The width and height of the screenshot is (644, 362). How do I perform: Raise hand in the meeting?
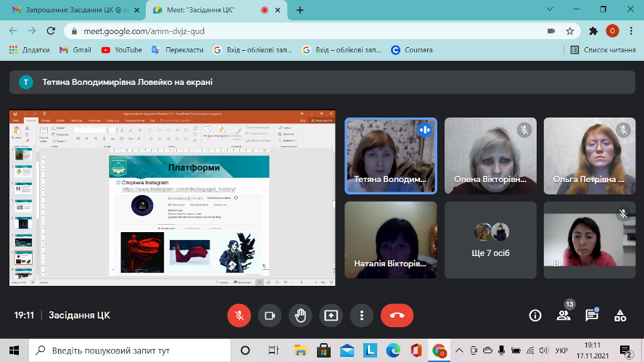[x=300, y=316]
